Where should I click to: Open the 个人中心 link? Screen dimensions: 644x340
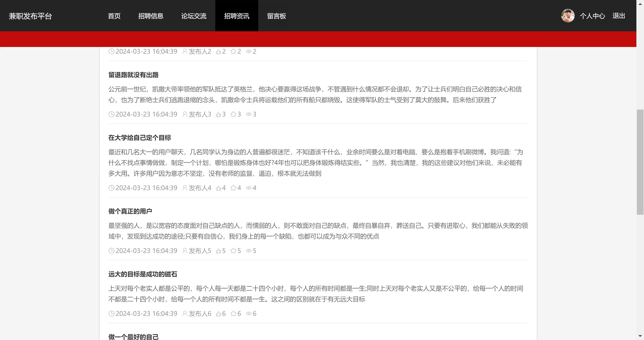pyautogui.click(x=592, y=16)
